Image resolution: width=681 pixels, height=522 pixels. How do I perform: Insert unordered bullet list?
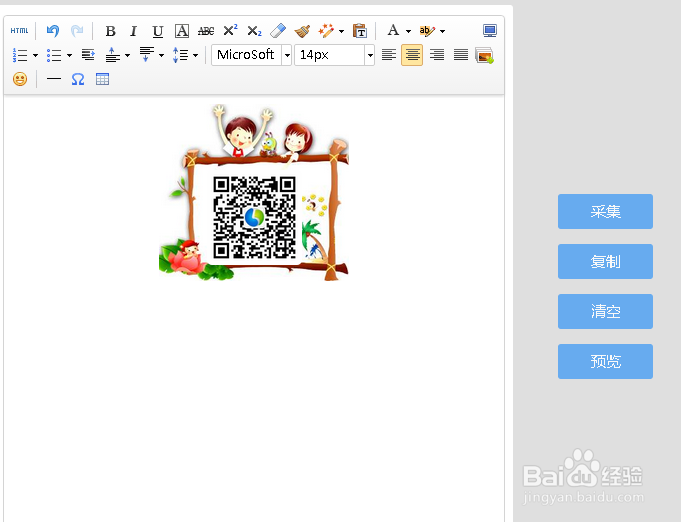tap(54, 55)
